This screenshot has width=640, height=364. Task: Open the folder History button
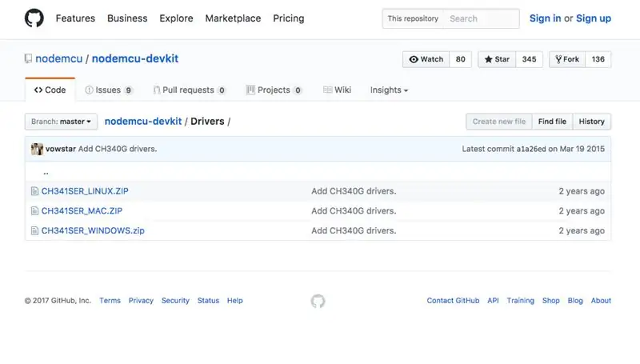(592, 122)
